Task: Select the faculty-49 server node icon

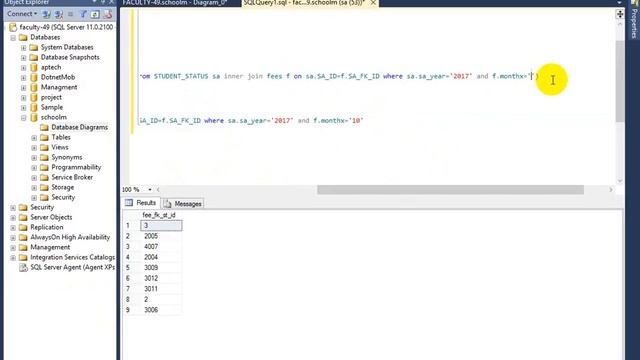Action: 13,27
